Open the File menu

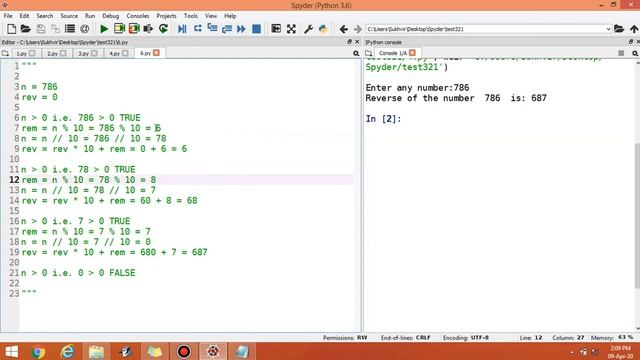coord(8,16)
